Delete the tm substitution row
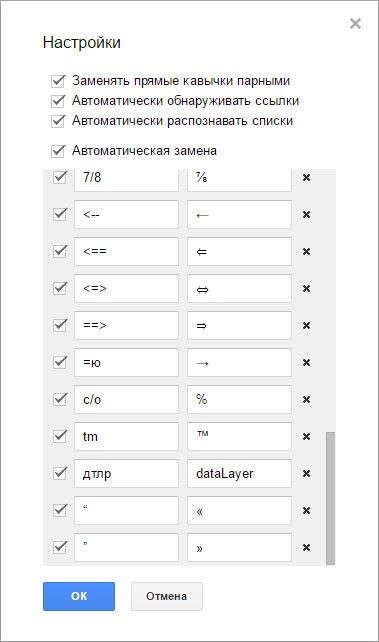The width and height of the screenshot is (379, 642). point(306,436)
